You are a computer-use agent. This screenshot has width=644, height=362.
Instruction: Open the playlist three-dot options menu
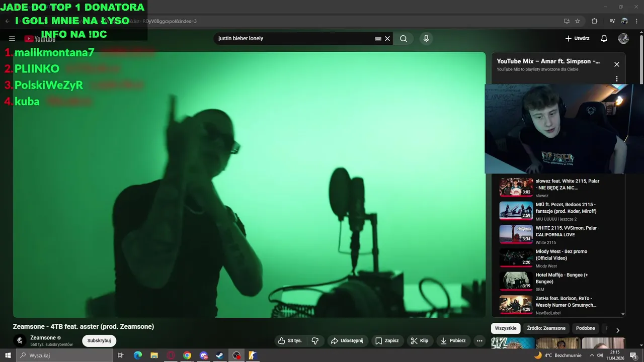coord(617,79)
